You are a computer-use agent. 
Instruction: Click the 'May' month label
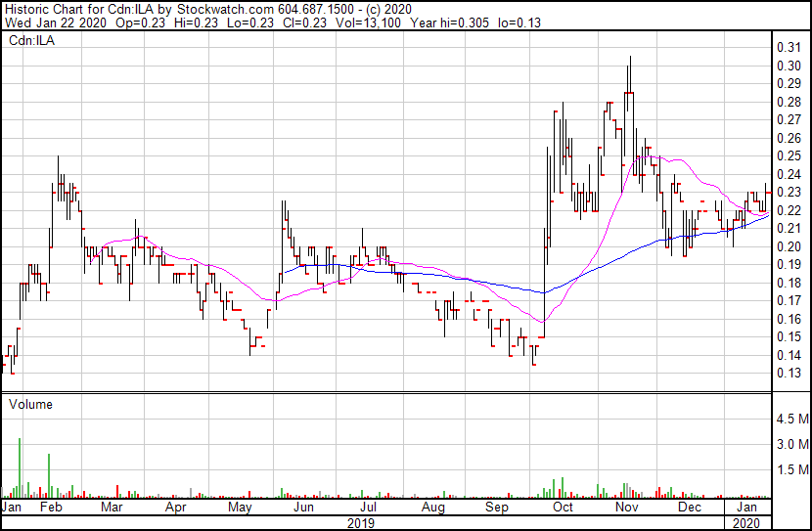point(240,508)
